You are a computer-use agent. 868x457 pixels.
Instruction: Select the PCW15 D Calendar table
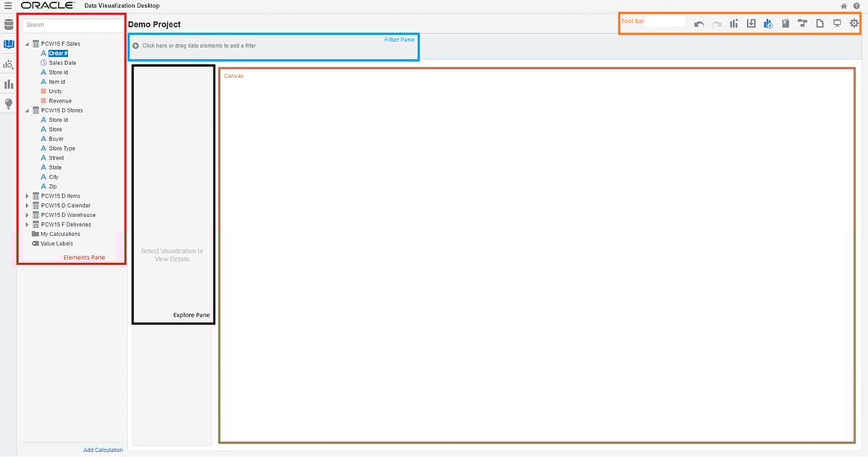pyautogui.click(x=65, y=205)
